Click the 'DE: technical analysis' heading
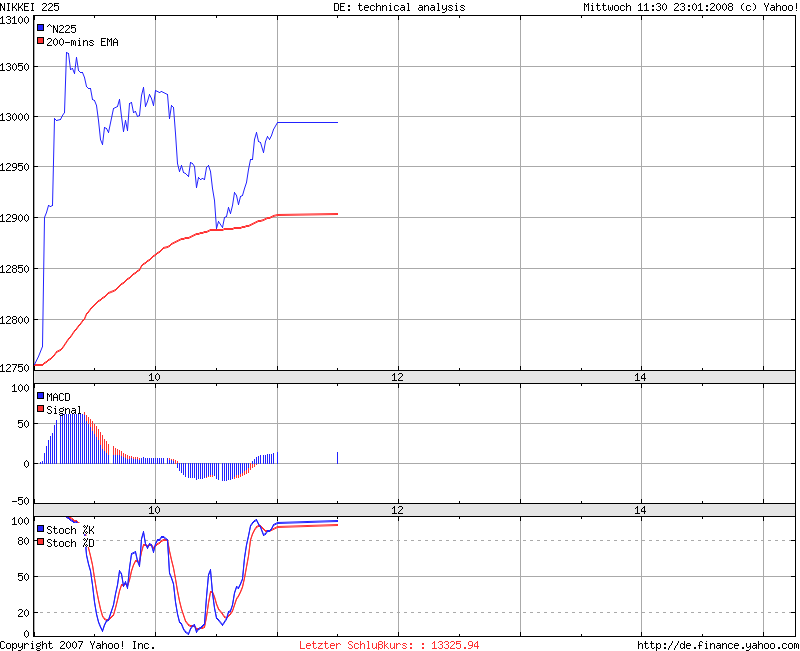Image resolution: width=800 pixels, height=651 pixels. 399,7
